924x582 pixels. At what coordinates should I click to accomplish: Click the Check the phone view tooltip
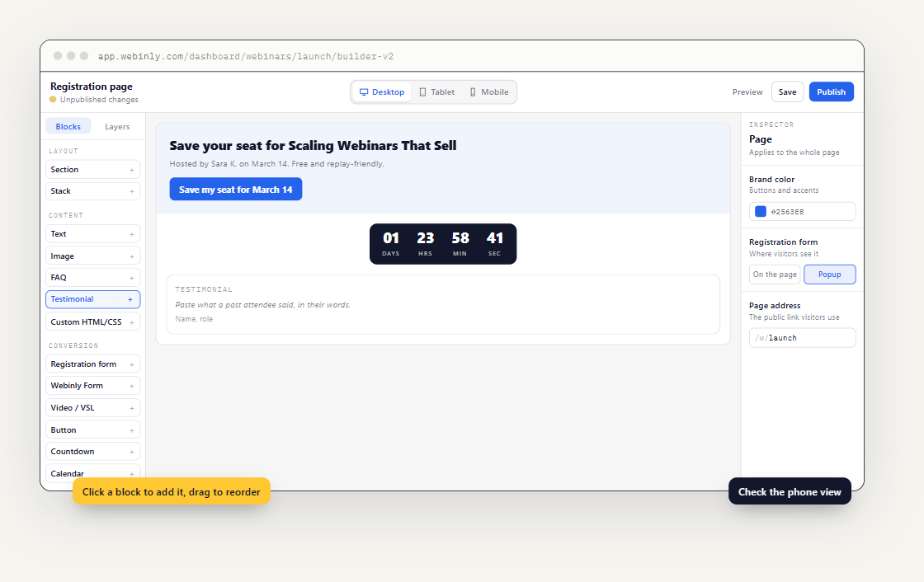(790, 491)
